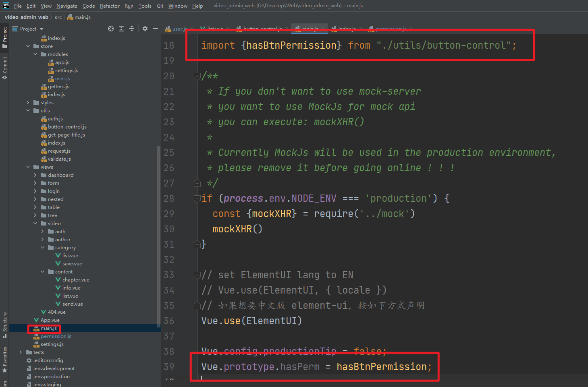This screenshot has width=588, height=387.
Task: Click src breadcrumb
Action: point(58,17)
